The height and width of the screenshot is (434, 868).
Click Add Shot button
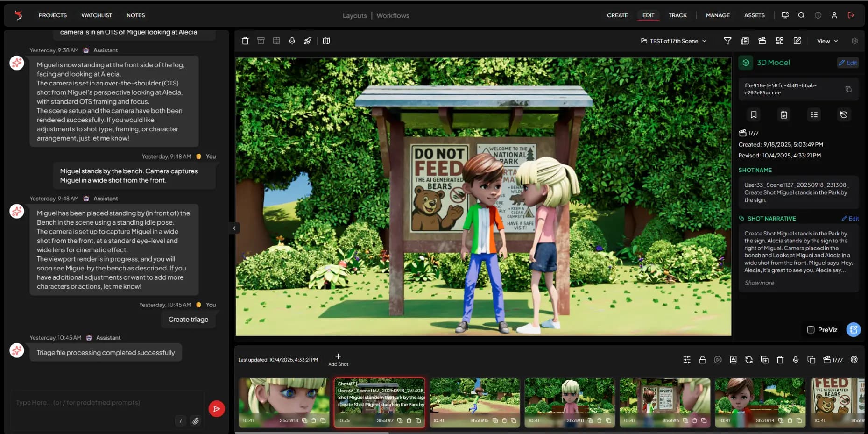(338, 359)
